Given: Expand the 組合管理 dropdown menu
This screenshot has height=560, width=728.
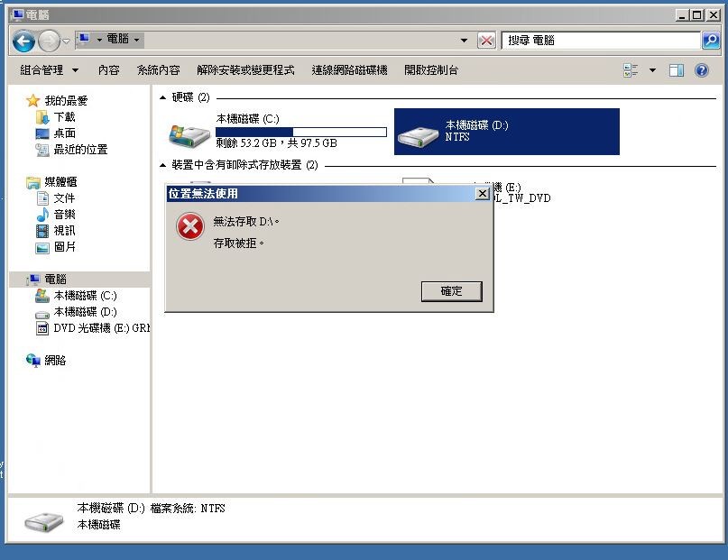Looking at the screenshot, I should tap(50, 70).
